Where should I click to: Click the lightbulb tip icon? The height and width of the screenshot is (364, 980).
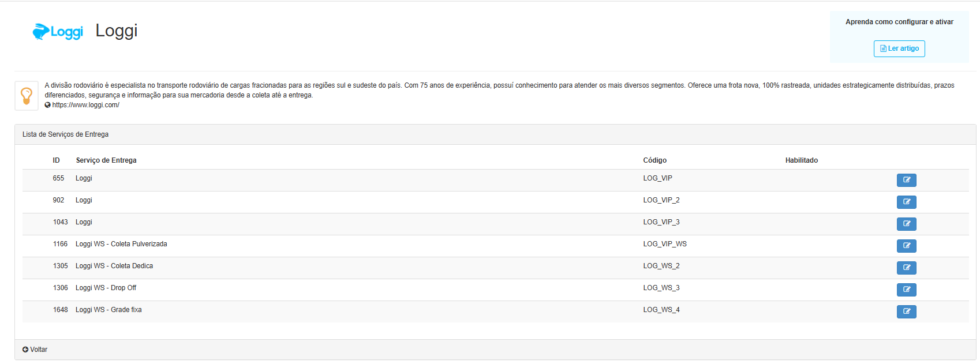27,96
